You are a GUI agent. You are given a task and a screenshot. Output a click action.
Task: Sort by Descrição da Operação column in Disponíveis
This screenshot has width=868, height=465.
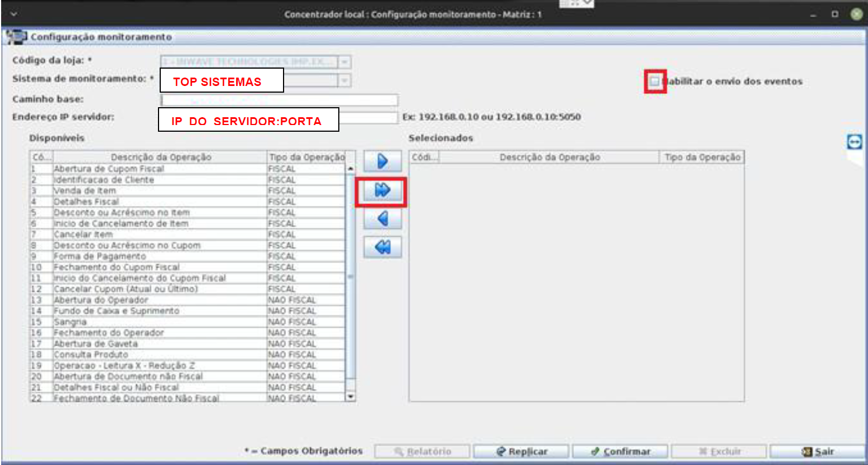point(161,157)
